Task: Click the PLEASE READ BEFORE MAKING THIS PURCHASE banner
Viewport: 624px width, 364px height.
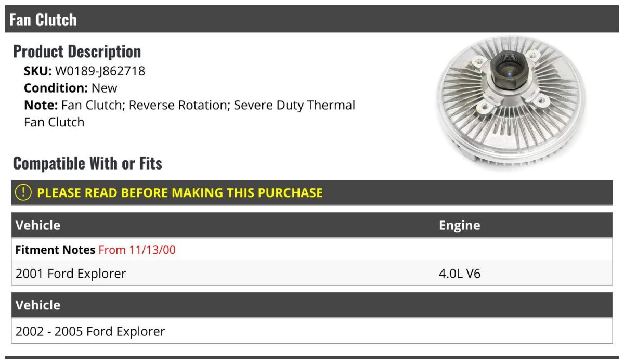Action: coord(180,193)
